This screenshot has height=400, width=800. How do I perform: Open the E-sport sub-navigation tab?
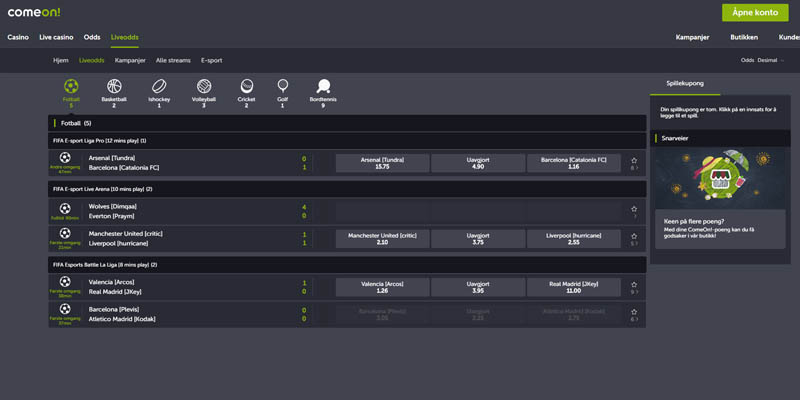pyautogui.click(x=211, y=60)
